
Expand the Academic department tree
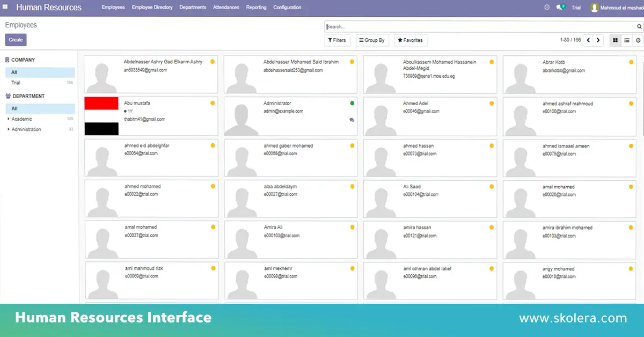(x=9, y=119)
